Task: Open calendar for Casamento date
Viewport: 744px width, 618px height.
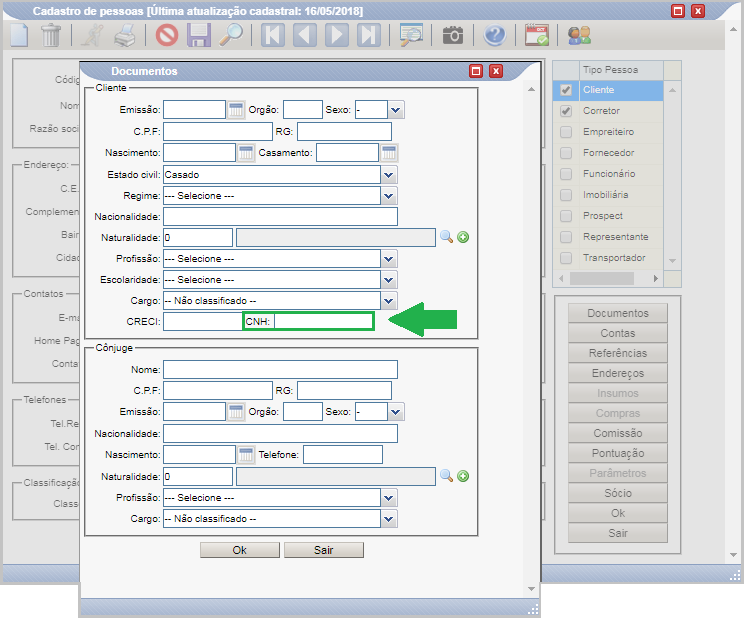Action: coord(389,153)
